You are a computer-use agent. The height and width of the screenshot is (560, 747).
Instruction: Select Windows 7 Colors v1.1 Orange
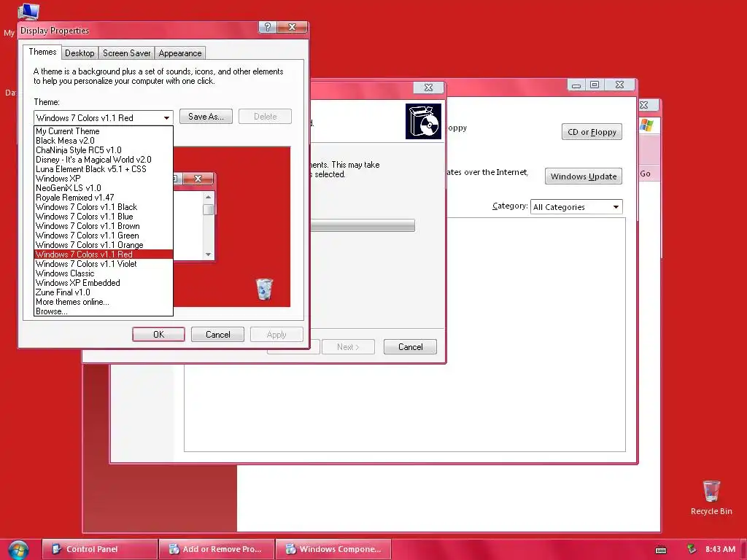click(x=104, y=245)
